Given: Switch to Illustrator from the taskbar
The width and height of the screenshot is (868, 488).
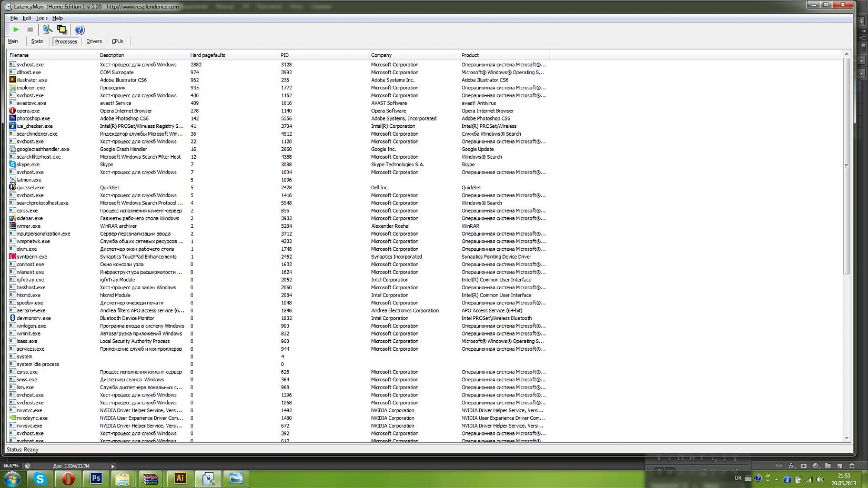Looking at the screenshot, I should (180, 479).
